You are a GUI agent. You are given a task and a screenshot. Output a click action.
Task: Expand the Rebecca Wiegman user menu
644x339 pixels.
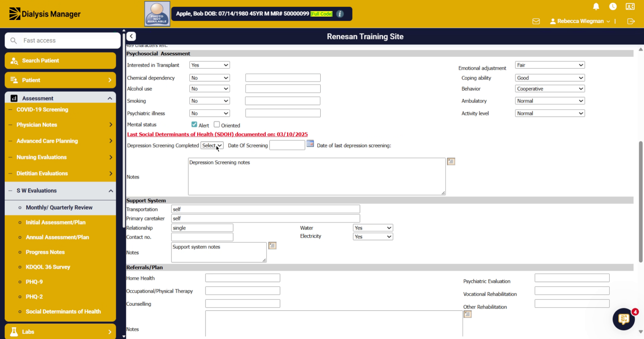coord(580,21)
